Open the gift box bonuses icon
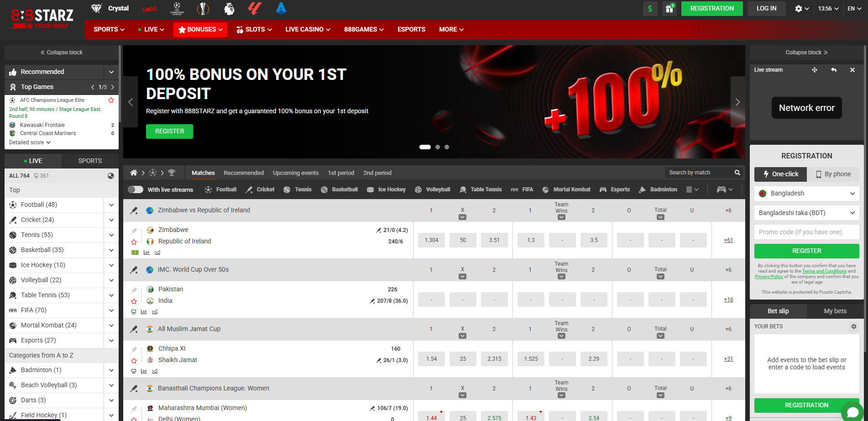868x421 pixels. (x=669, y=9)
